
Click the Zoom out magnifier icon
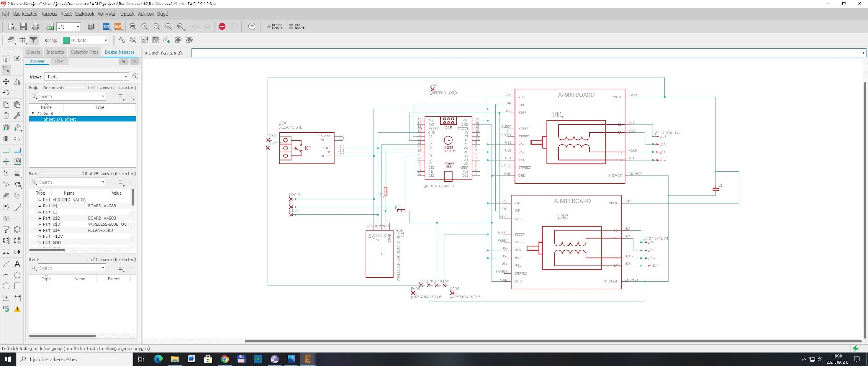click(157, 27)
